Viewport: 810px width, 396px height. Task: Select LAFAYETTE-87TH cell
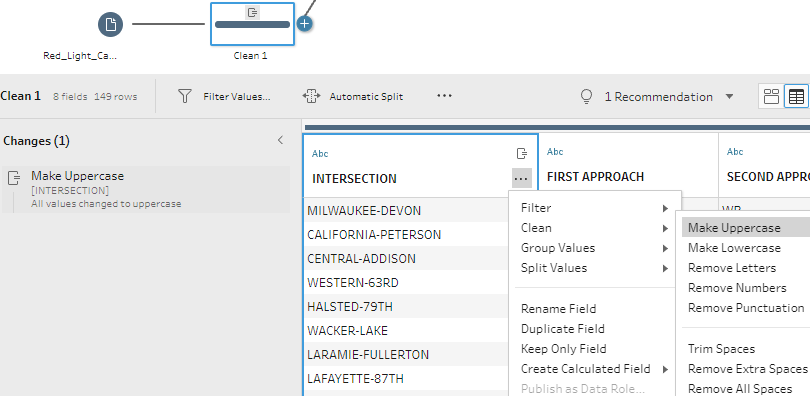point(406,378)
